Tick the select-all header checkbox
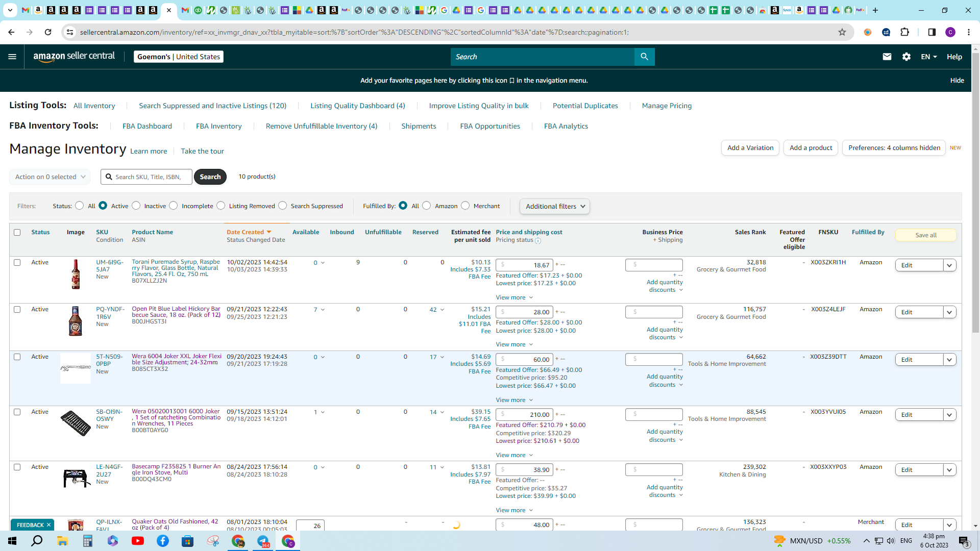This screenshot has height=551, width=980. click(17, 233)
